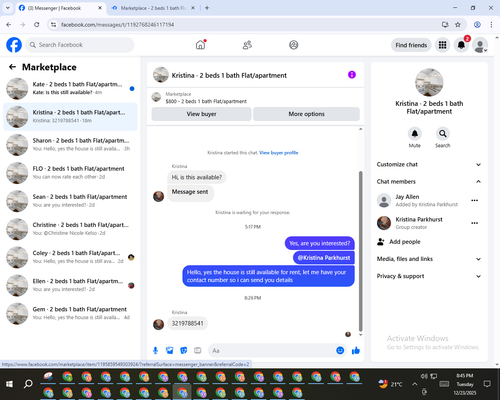500x400 pixels.
Task: Open Chrome three-dot menu
Action: coord(491,25)
